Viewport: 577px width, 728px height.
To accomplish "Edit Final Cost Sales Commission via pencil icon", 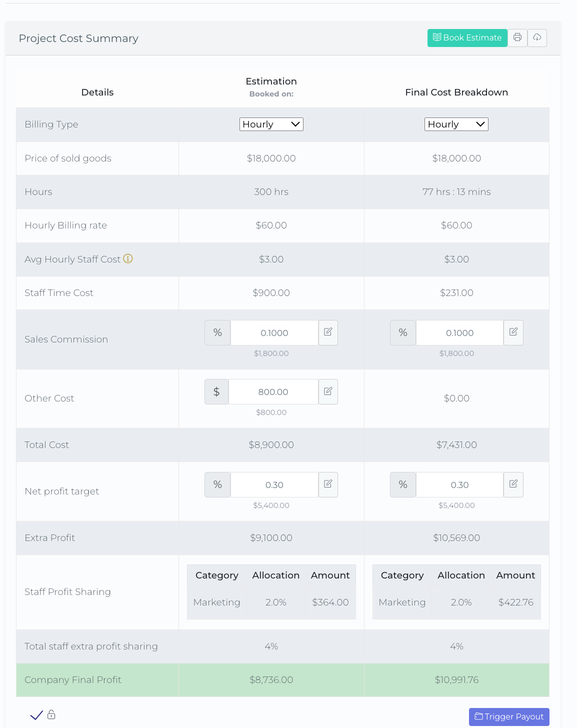I will pos(513,332).
